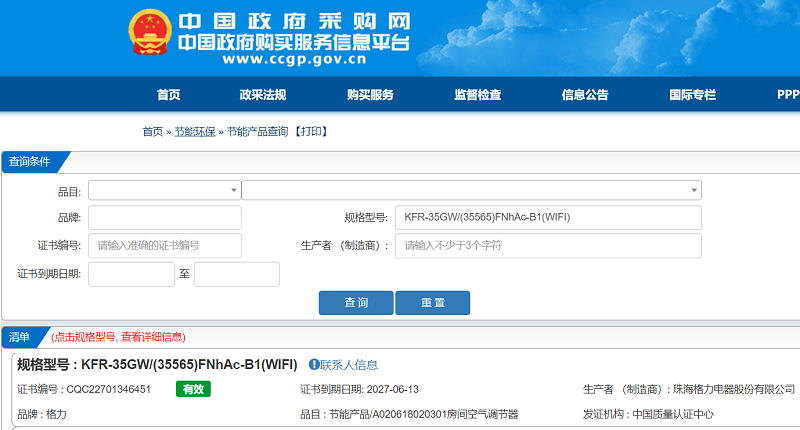Click issuing body 中国质量认证中心
Image resolution: width=800 pixels, height=430 pixels.
coord(673,414)
